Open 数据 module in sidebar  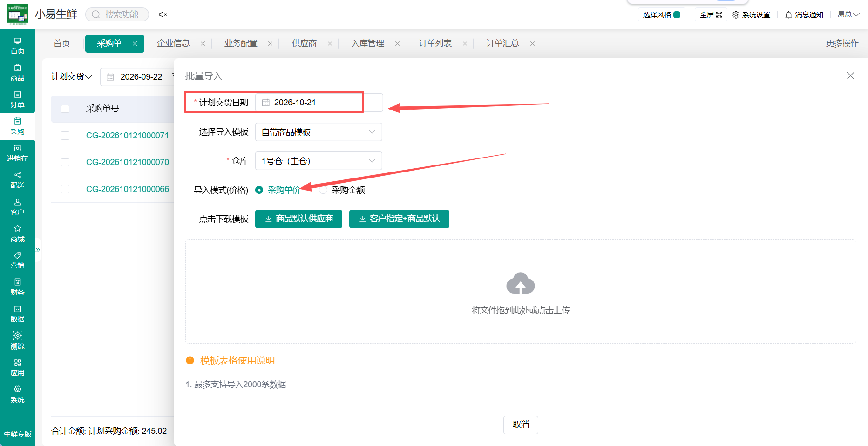[x=17, y=314]
